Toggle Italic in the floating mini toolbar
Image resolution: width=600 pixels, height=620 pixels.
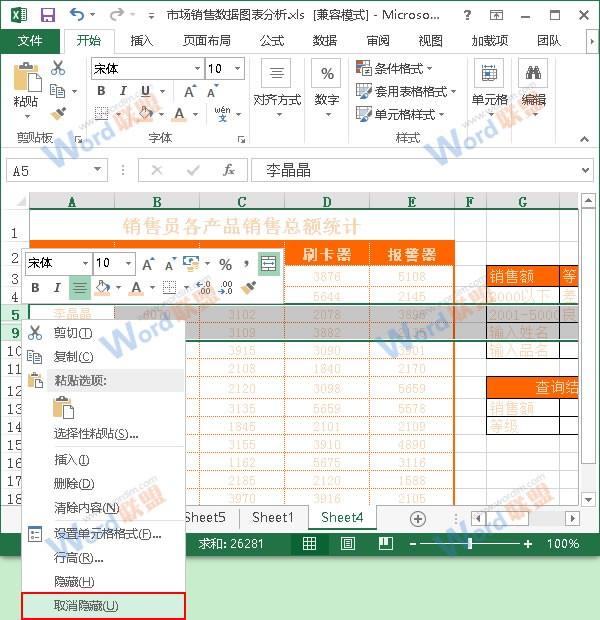pyautogui.click(x=57, y=288)
